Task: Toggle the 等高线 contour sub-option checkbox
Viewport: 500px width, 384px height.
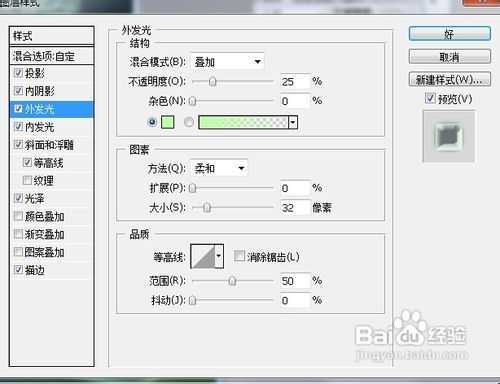Action: click(27, 163)
